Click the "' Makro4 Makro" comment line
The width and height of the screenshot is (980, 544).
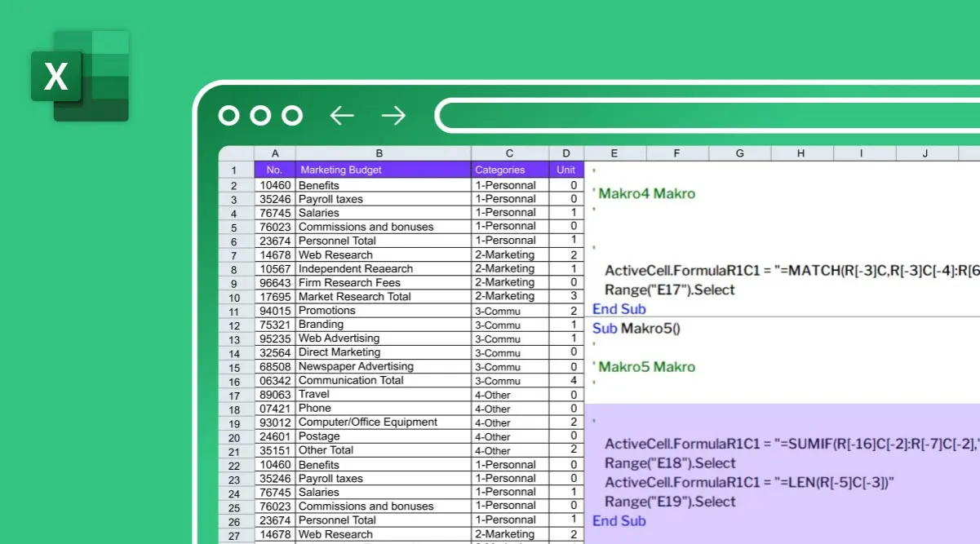pos(645,193)
